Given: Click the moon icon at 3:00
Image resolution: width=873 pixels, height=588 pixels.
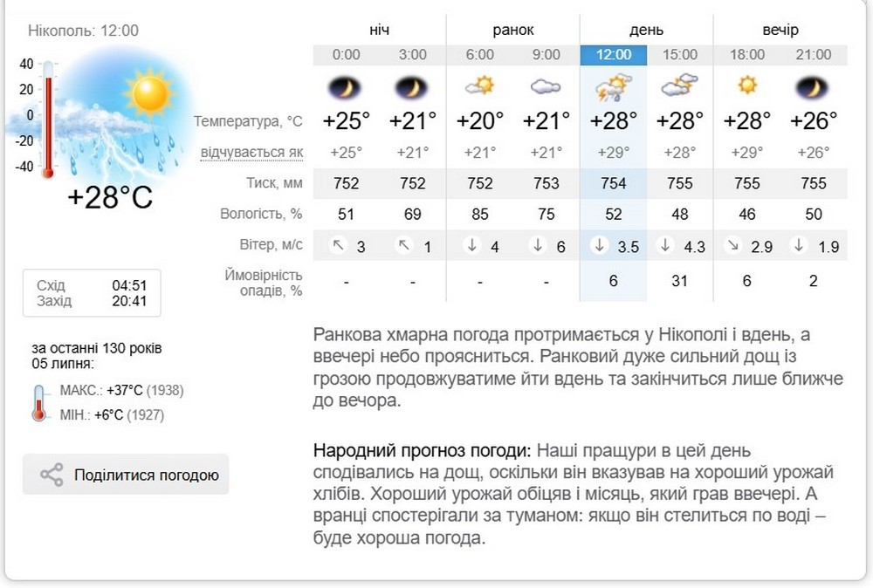Looking at the screenshot, I should [x=412, y=87].
